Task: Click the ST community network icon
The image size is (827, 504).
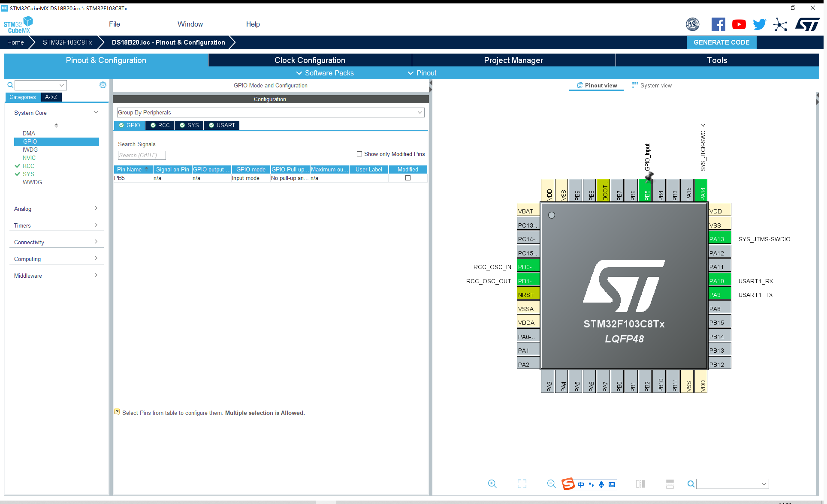Action: 780,24
